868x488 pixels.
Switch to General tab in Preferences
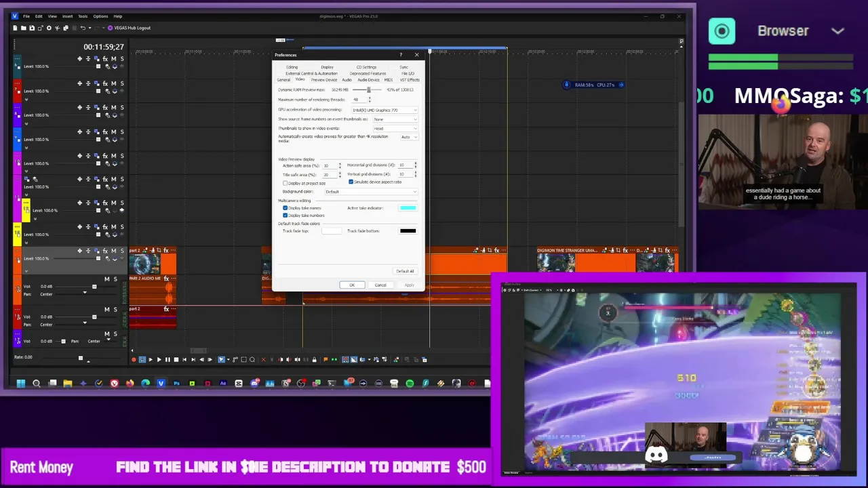(283, 80)
